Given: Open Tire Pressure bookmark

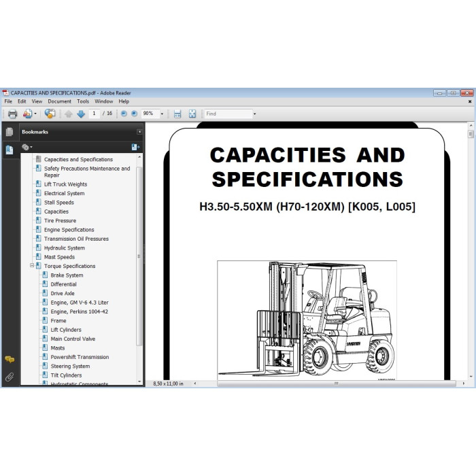Looking at the screenshot, I should pyautogui.click(x=60, y=221).
